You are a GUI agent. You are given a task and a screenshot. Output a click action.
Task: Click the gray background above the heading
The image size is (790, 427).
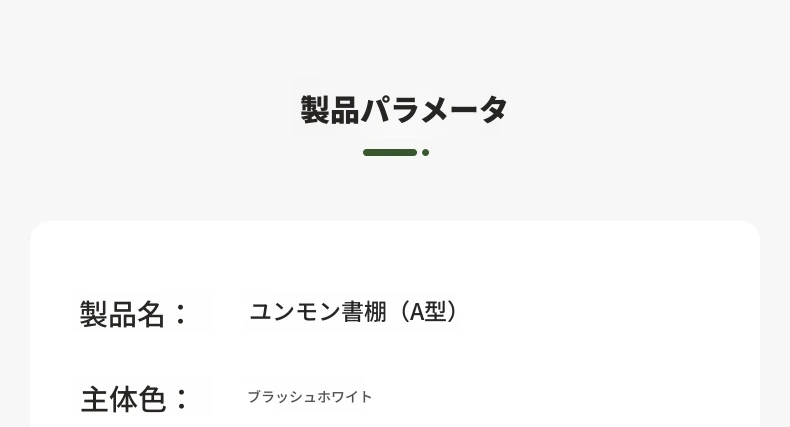point(395,40)
